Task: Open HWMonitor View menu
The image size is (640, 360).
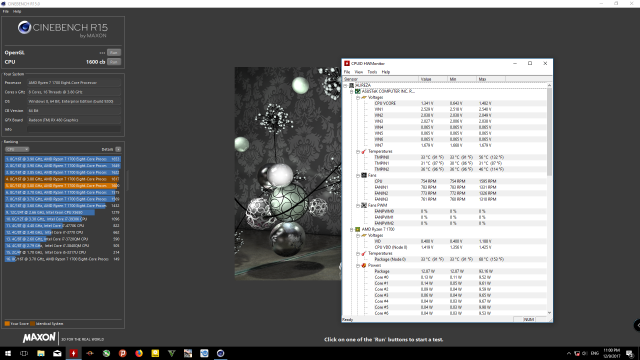Action: pyautogui.click(x=359, y=72)
